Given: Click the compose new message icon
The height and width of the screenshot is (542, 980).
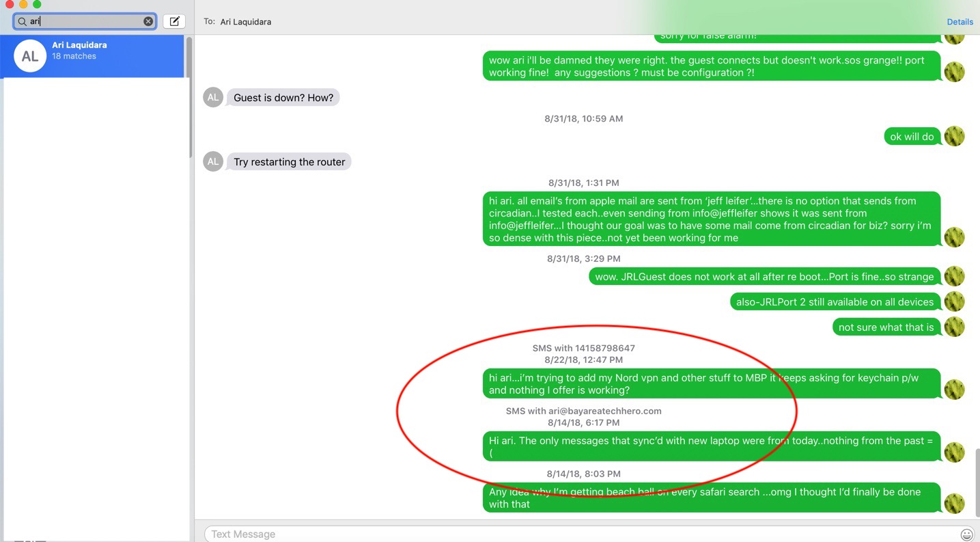Looking at the screenshot, I should tap(174, 21).
